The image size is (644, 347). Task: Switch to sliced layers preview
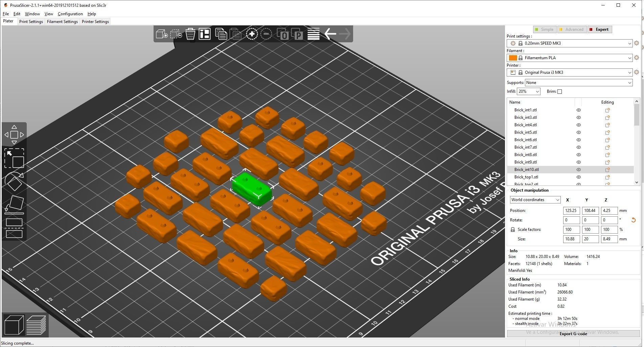36,325
